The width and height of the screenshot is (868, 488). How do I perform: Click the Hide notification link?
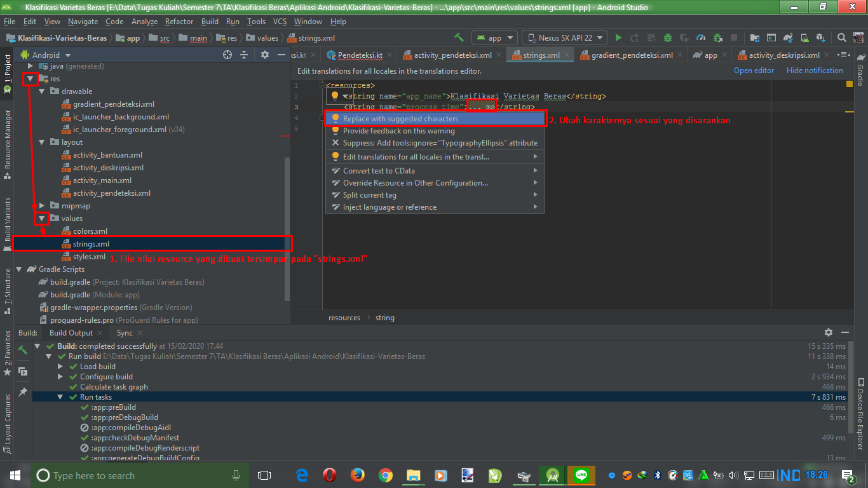[815, 71]
